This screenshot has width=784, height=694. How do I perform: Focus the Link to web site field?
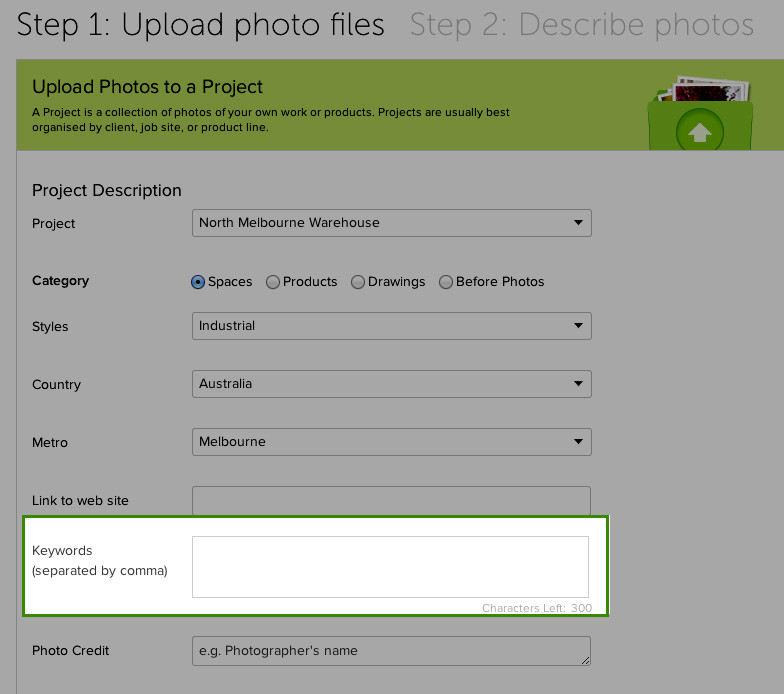(391, 500)
